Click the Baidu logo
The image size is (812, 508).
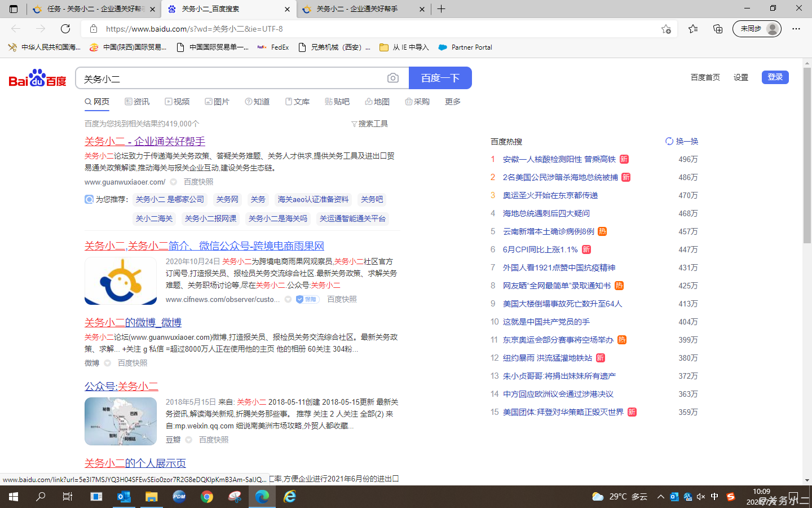click(37, 78)
